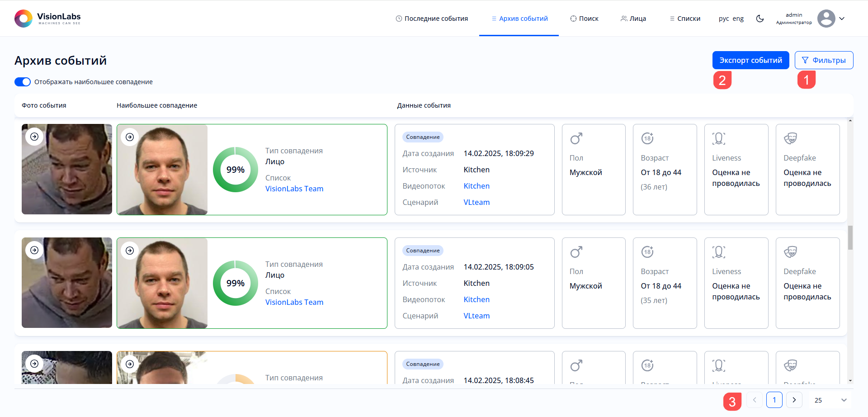868x417 pixels.
Task: Click the age 18+ icon in 18:09:05 event
Action: [647, 252]
